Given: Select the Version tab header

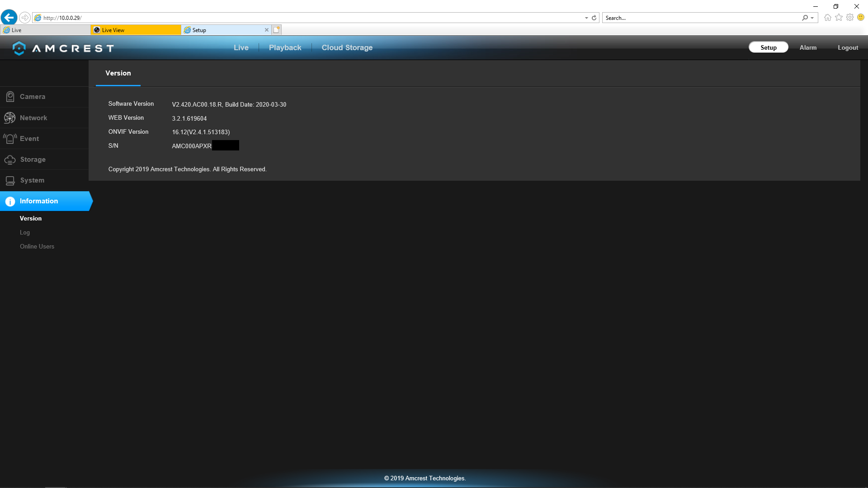Looking at the screenshot, I should click(x=118, y=73).
